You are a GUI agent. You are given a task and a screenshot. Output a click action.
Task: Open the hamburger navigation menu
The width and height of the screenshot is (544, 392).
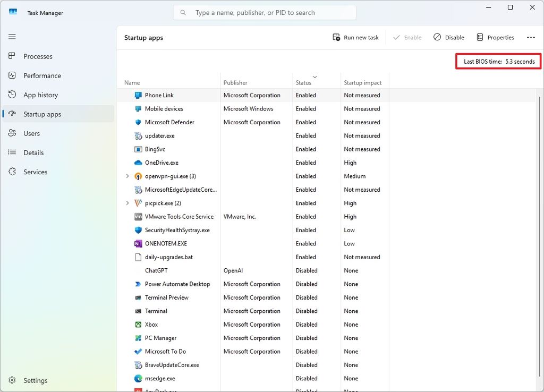coord(12,37)
